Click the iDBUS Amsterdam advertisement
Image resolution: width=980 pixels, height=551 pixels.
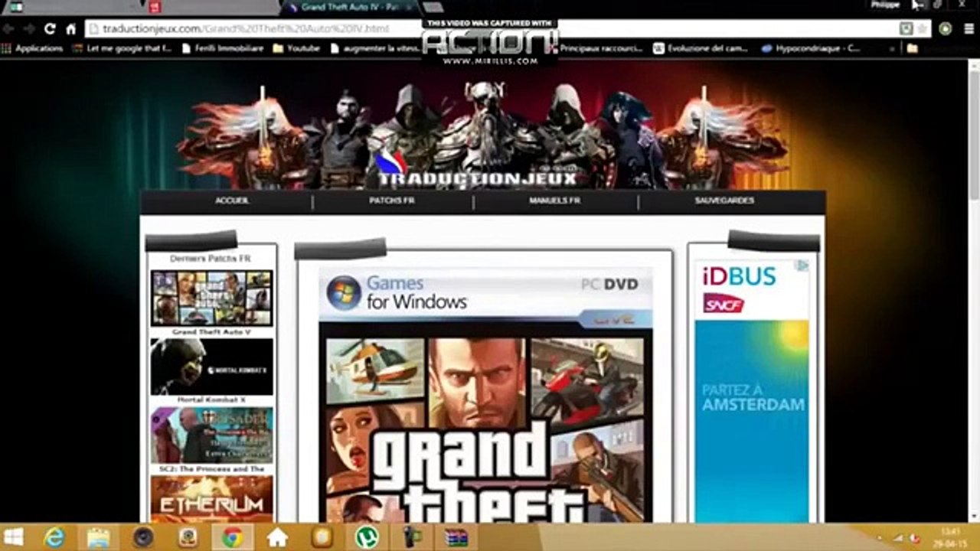[x=752, y=390]
